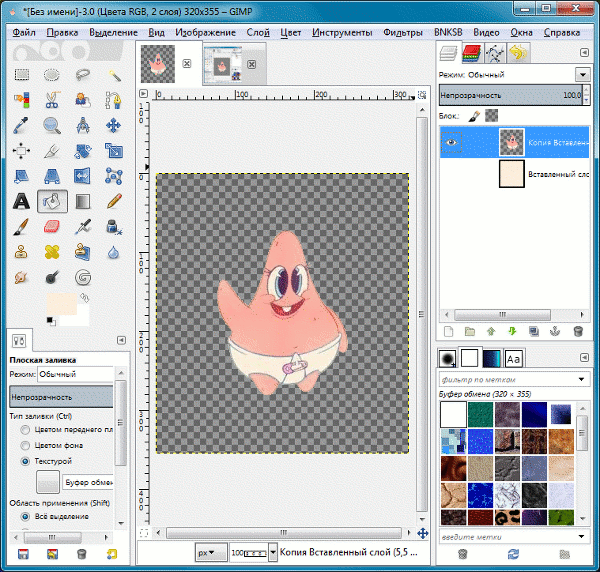Select the Zoom magnifier tool
This screenshot has width=600, height=572.
point(52,125)
